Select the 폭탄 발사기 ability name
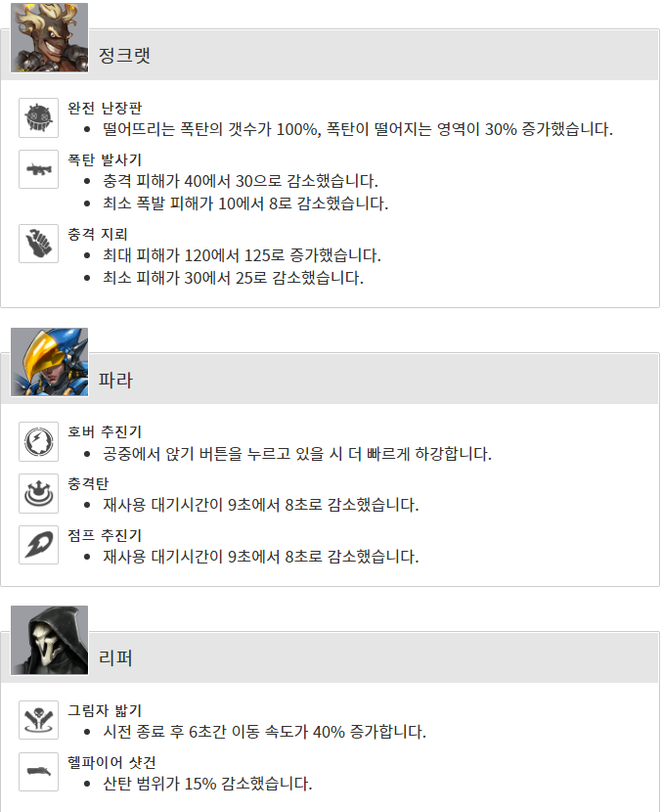662x812 pixels. tap(105, 159)
